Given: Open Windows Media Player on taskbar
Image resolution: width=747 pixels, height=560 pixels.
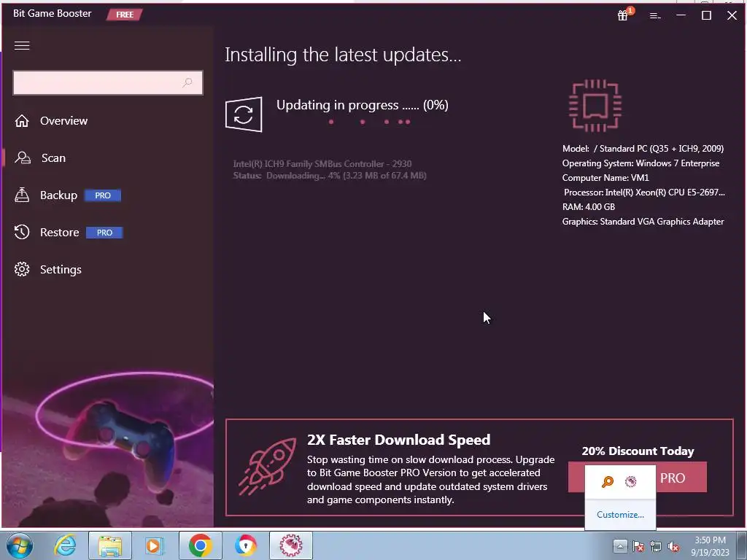Looking at the screenshot, I should (x=155, y=545).
